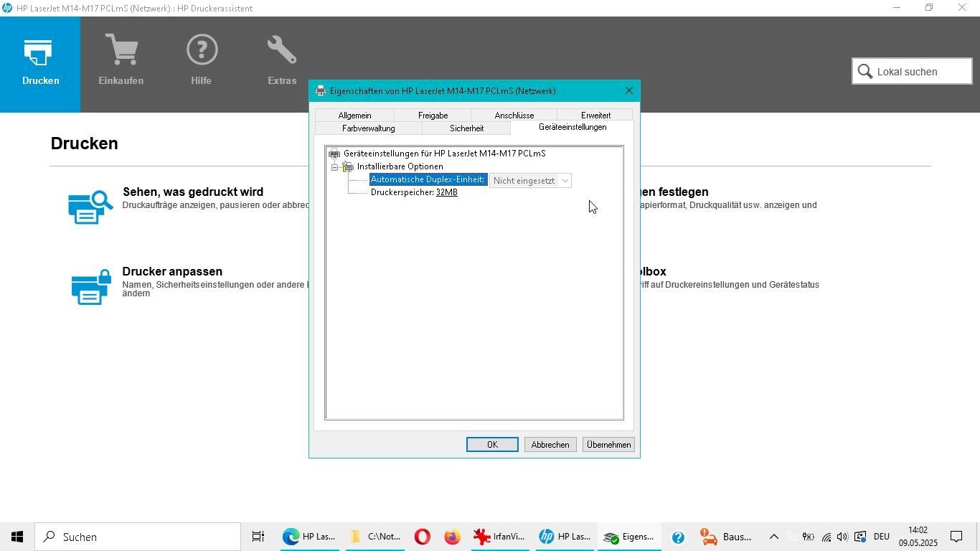Show hidden system tray icons chevron

(x=773, y=537)
